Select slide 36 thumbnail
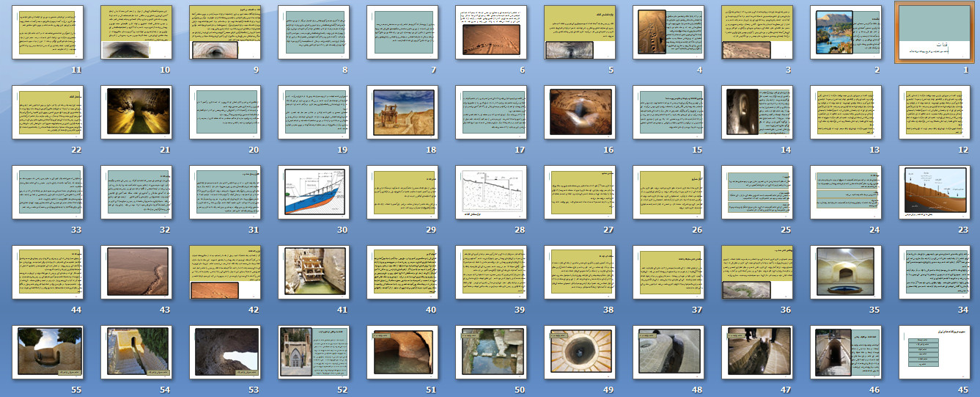Image resolution: width=980 pixels, height=397 pixels. point(757,272)
